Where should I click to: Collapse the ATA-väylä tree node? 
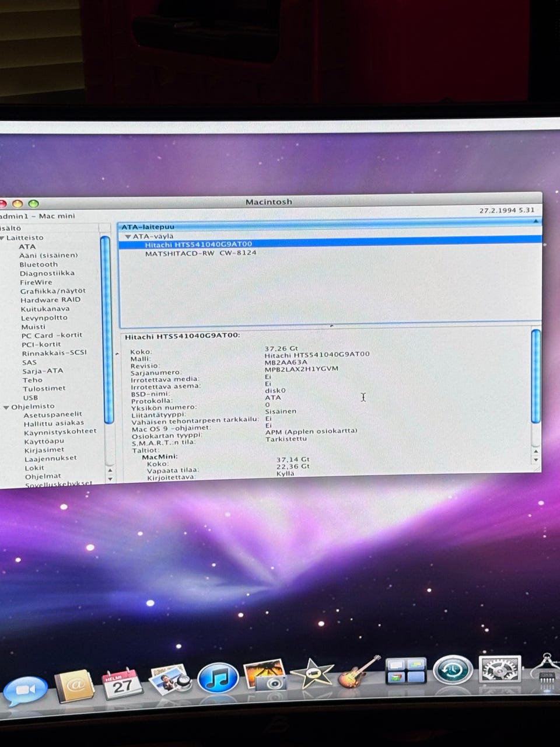click(x=128, y=236)
